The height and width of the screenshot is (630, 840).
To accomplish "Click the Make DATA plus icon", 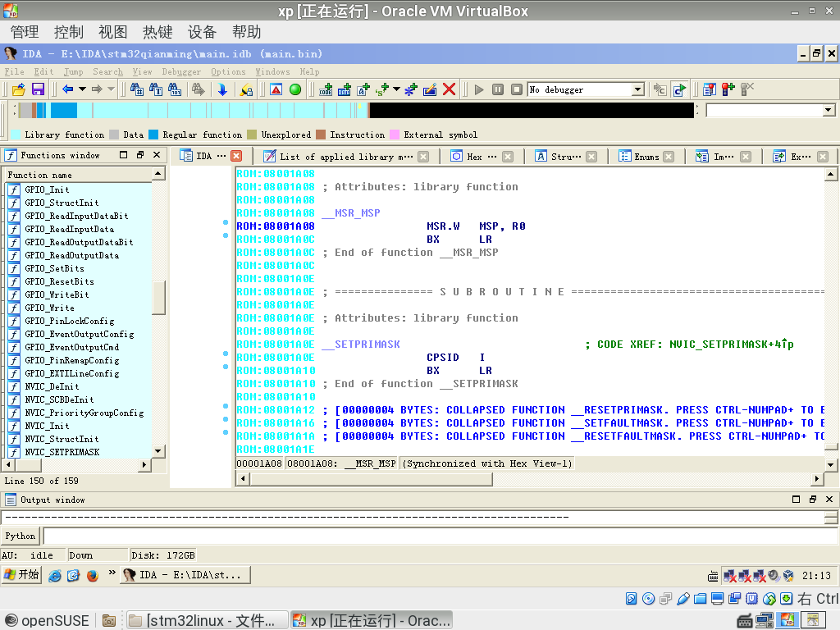I will click(345, 89).
